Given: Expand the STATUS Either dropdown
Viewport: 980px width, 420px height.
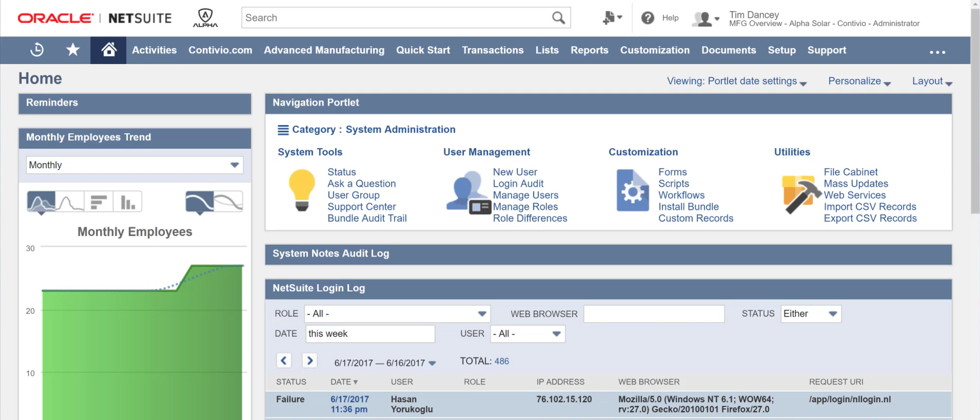Looking at the screenshot, I should [x=810, y=314].
